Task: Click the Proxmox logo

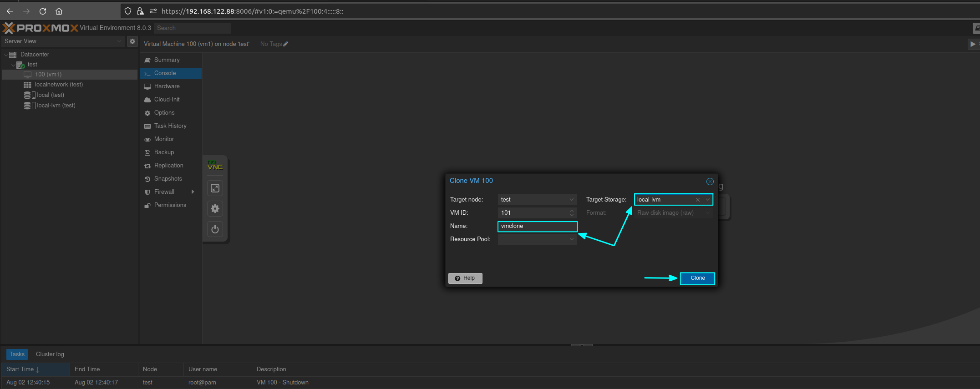Action: coord(41,28)
